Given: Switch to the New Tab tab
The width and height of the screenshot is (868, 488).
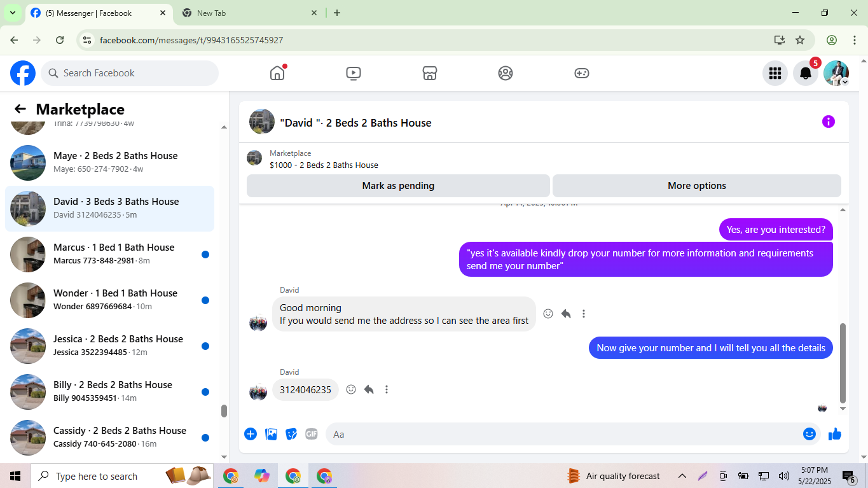Looking at the screenshot, I should [249, 13].
